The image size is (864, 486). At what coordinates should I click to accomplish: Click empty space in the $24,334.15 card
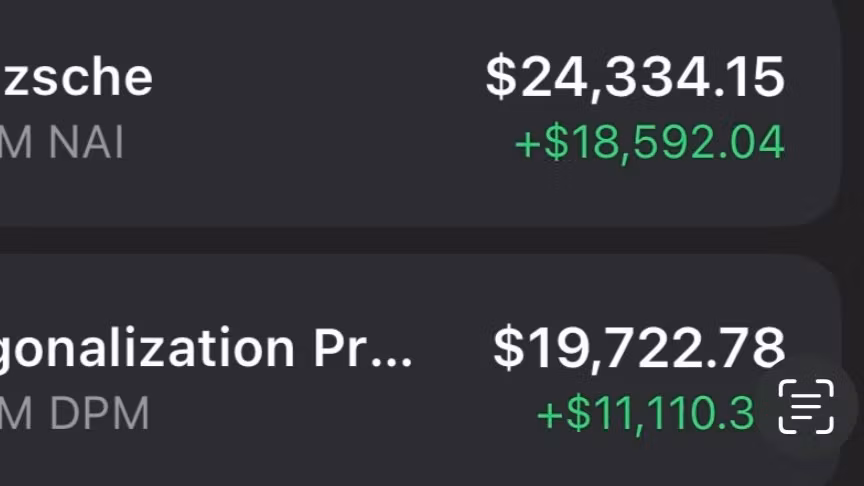click(320, 110)
